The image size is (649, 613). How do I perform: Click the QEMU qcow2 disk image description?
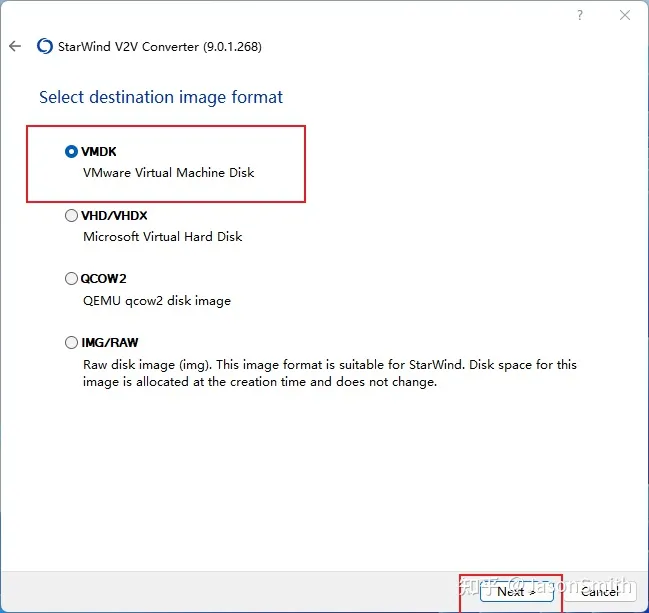tap(157, 301)
